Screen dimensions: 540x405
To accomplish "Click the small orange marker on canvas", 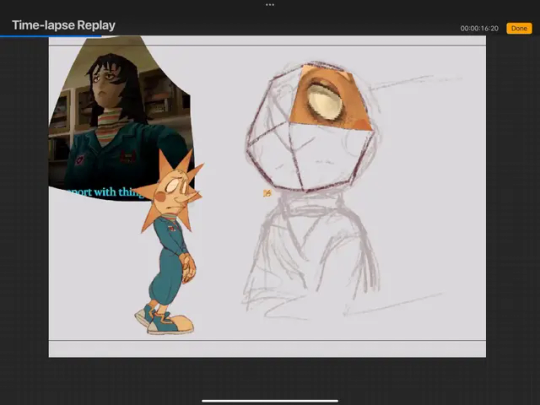I will 267,193.
